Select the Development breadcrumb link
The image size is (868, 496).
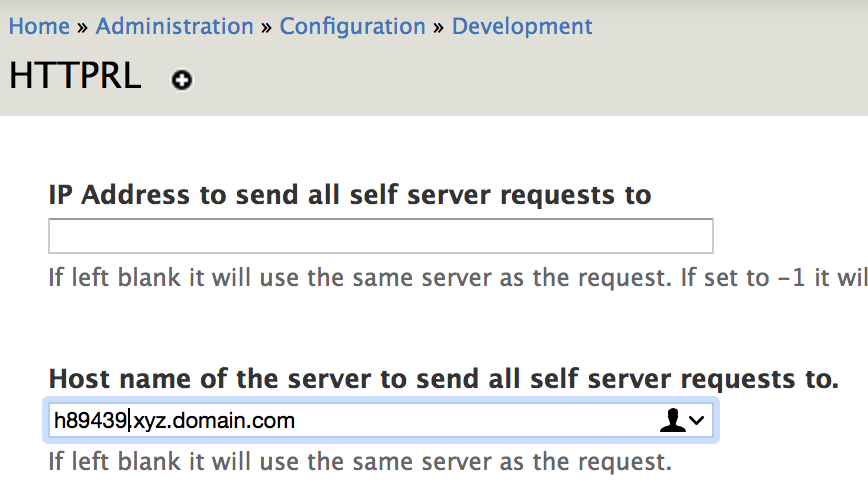click(x=522, y=26)
